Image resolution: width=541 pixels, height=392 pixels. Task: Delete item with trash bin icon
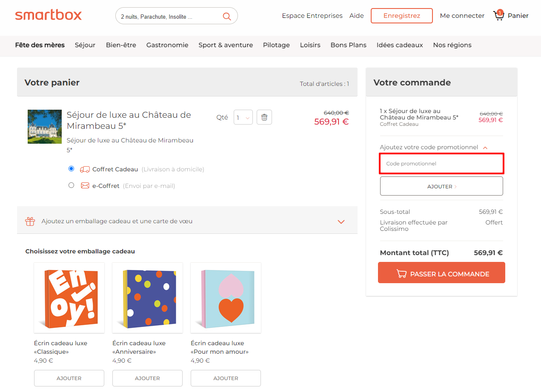264,117
